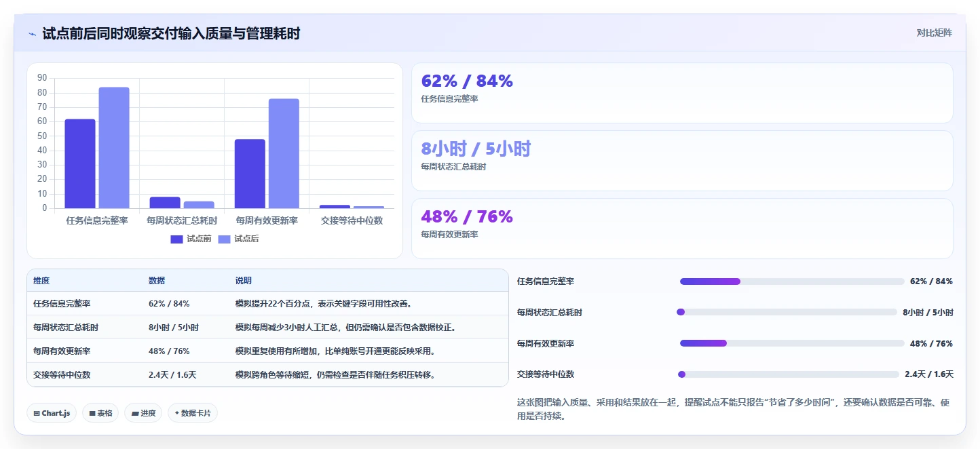Screen dimensions: 980x449
Task: Click the 试点后 bar for 每周有效更新率
Action: [x=284, y=153]
